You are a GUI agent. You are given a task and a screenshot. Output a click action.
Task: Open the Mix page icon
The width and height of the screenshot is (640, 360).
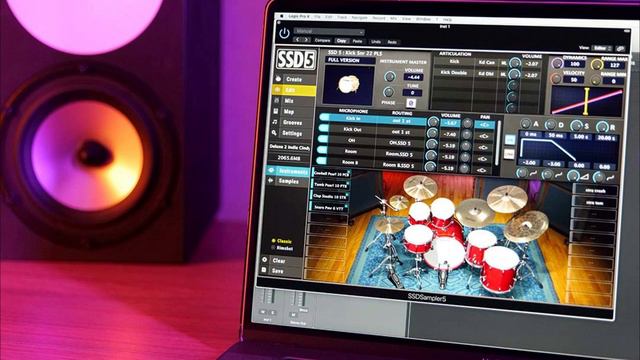point(277,100)
